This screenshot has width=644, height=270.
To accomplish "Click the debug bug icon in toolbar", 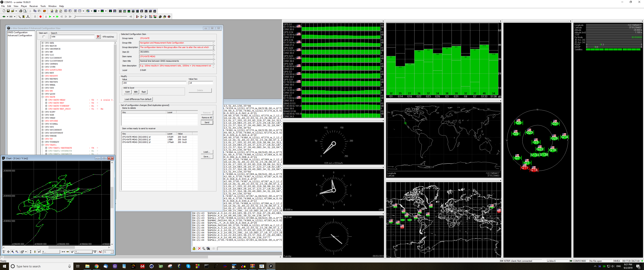I will [24, 17].
